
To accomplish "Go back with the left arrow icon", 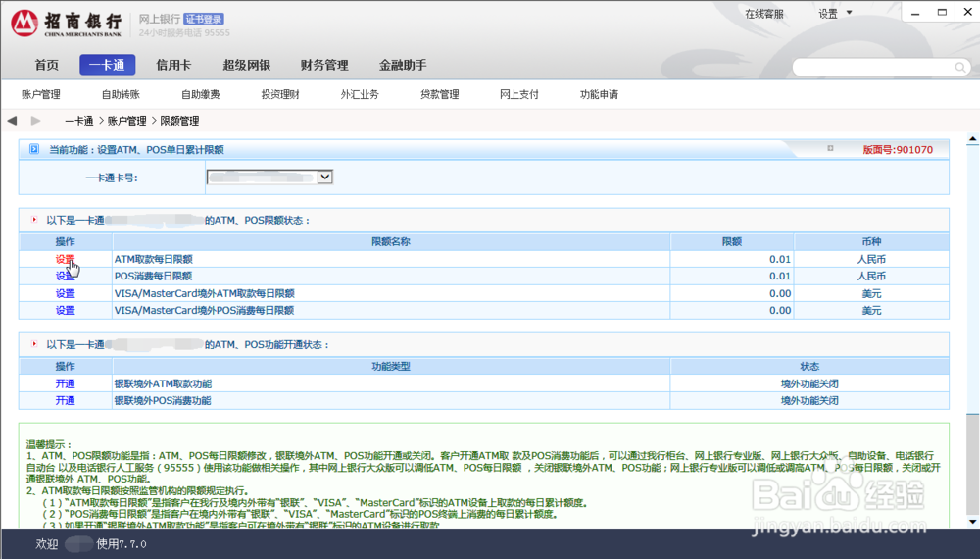I will (12, 120).
